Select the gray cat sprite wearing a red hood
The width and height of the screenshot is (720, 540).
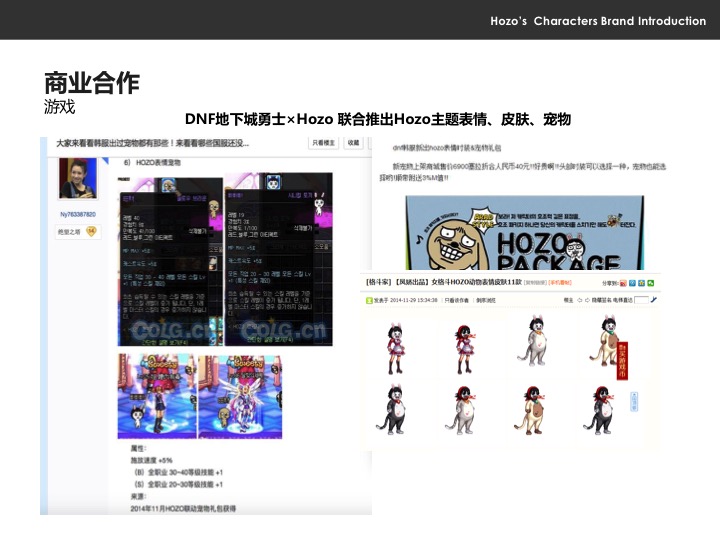(461, 410)
